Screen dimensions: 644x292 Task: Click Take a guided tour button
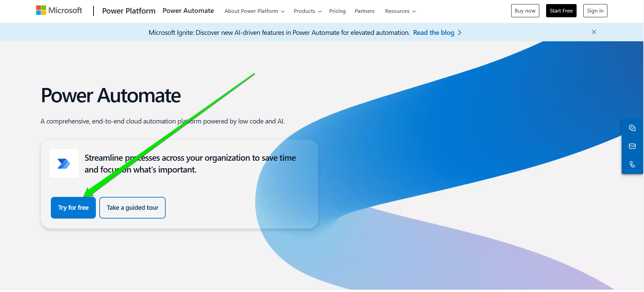coord(132,208)
